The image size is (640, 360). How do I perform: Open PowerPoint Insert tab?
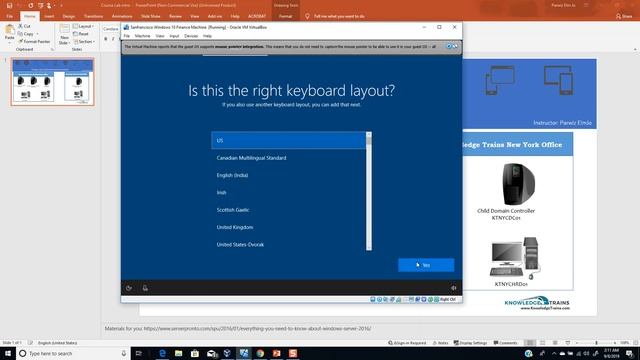49,16
